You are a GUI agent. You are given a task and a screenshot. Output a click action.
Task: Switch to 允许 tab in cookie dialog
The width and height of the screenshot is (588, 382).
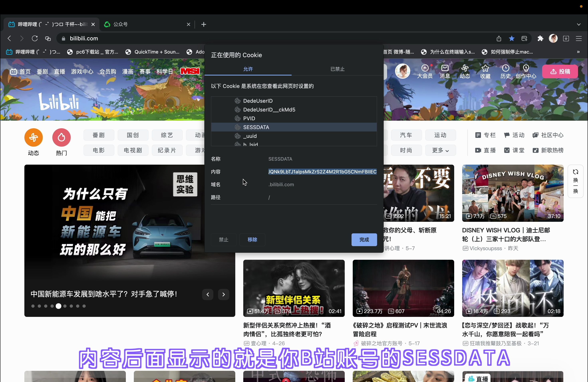pyautogui.click(x=248, y=69)
